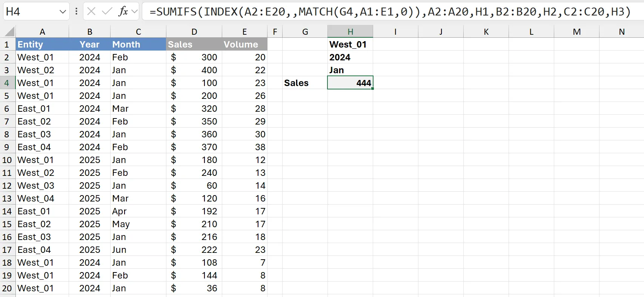Select the May cell in Month column
This screenshot has height=297, width=644.
point(138,224)
